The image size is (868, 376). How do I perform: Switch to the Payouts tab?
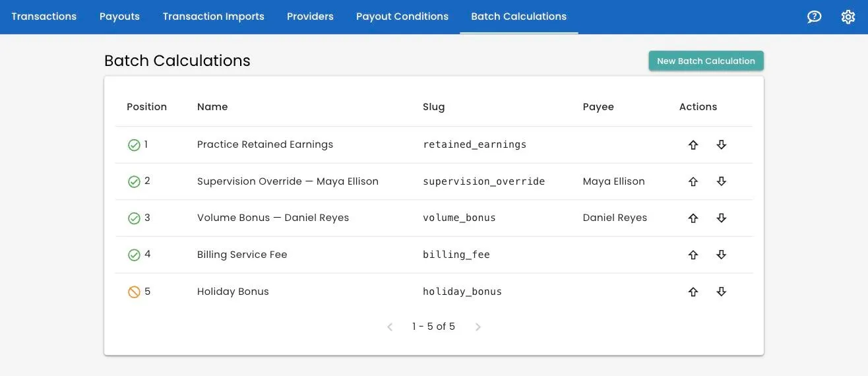[x=119, y=16]
